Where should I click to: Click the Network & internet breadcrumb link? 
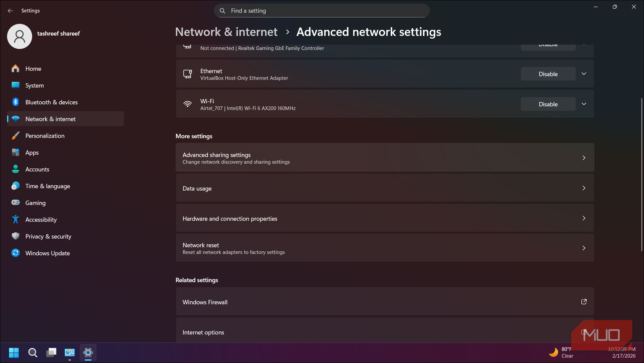pyautogui.click(x=226, y=32)
